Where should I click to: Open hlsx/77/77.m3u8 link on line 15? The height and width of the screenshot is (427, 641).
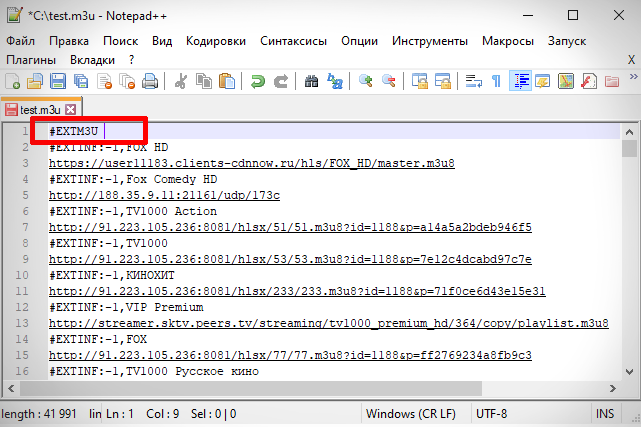point(290,355)
